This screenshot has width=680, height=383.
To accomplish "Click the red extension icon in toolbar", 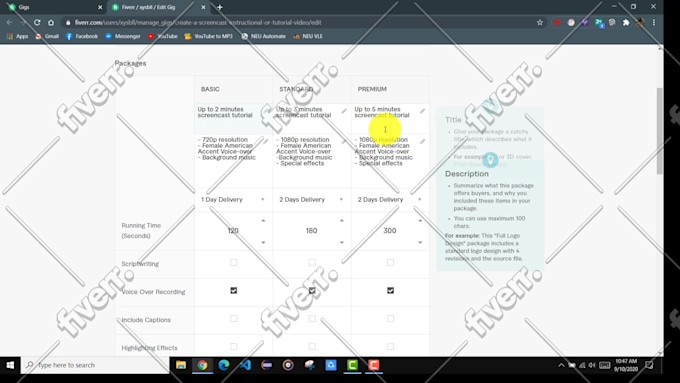I will pos(557,23).
